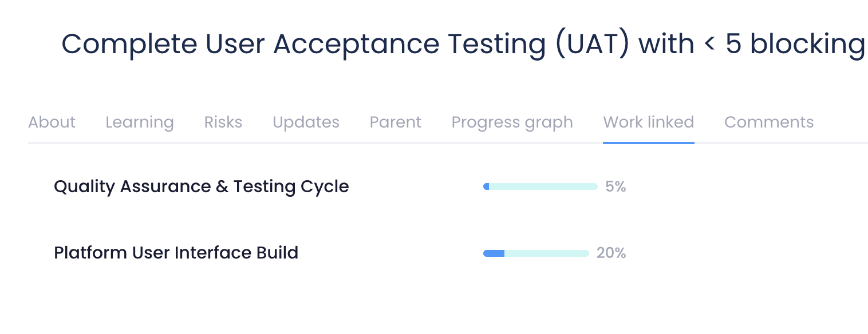Image resolution: width=868 pixels, height=334 pixels.
Task: Go to the Updates tab
Action: (306, 122)
